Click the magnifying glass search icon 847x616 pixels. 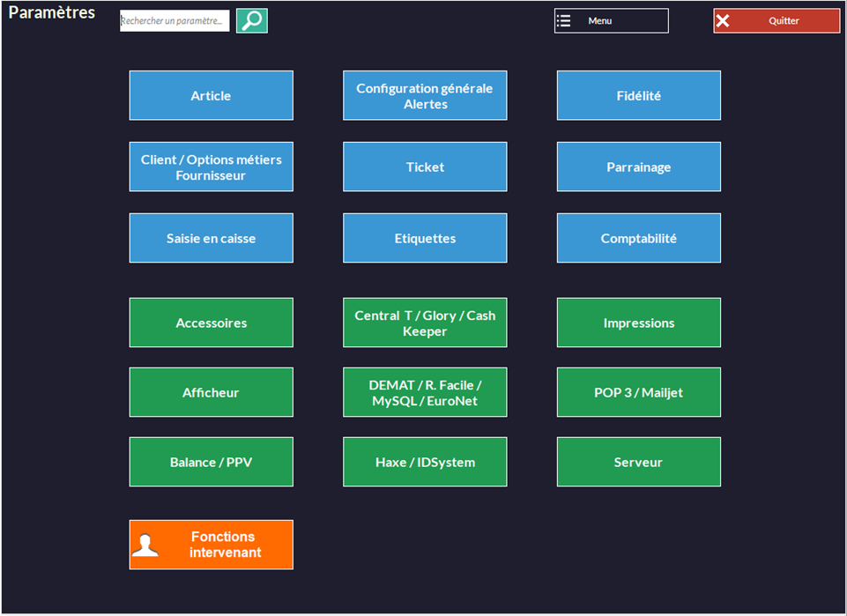pos(251,21)
